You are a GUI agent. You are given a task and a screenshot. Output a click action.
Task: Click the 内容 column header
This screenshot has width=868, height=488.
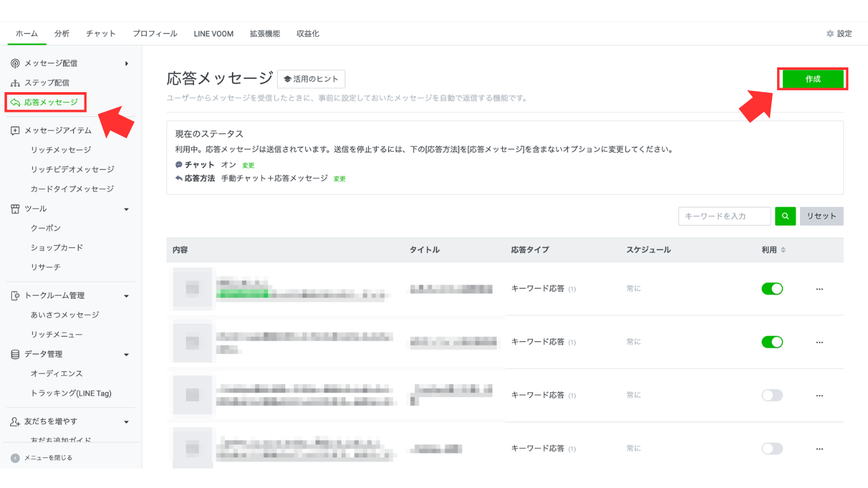(180, 250)
